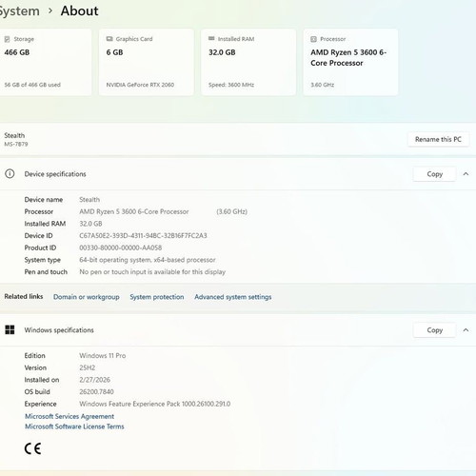Viewport: 476px width, 476px height.
Task: Click the Device specifications info icon
Action: pos(10,173)
